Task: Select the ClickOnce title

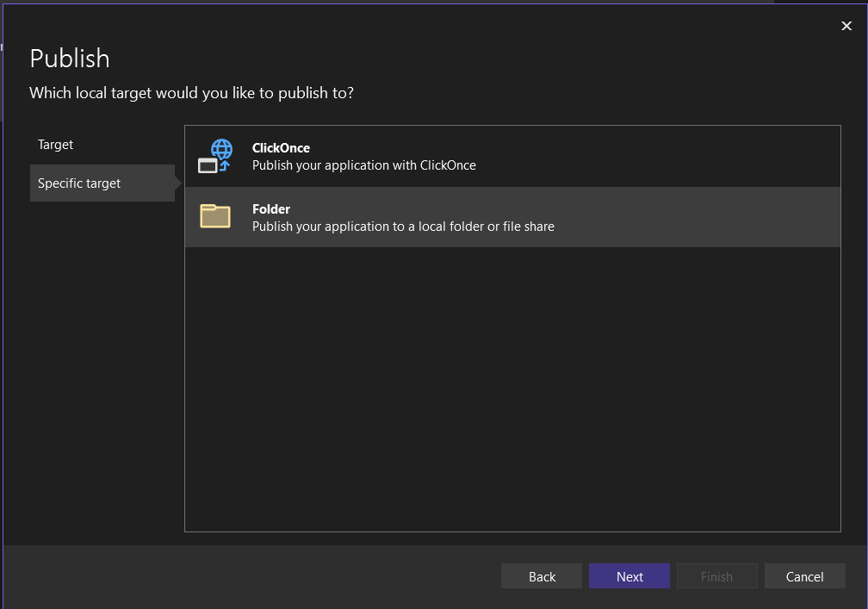Action: coord(282,148)
